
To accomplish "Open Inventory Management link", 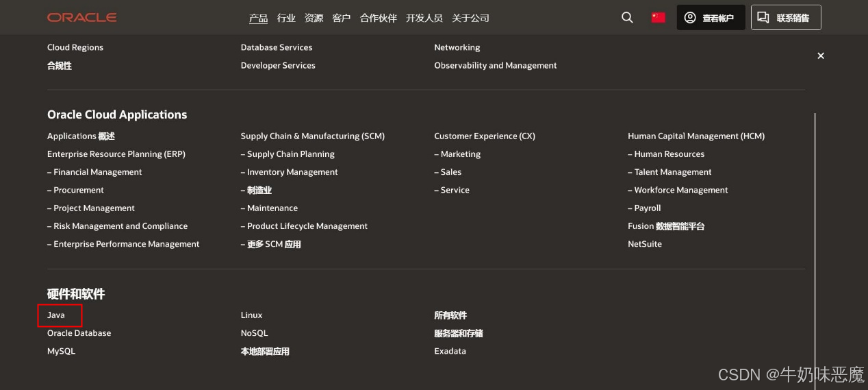I will 290,172.
